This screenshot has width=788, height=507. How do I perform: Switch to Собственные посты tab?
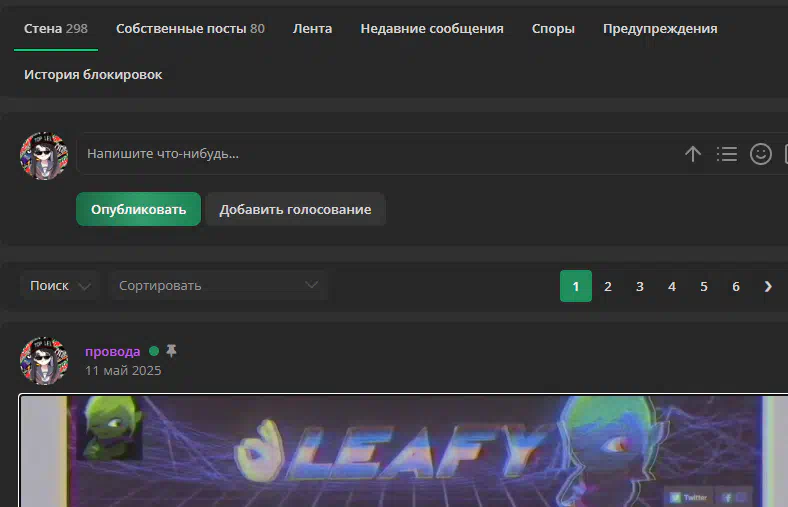[x=190, y=29]
